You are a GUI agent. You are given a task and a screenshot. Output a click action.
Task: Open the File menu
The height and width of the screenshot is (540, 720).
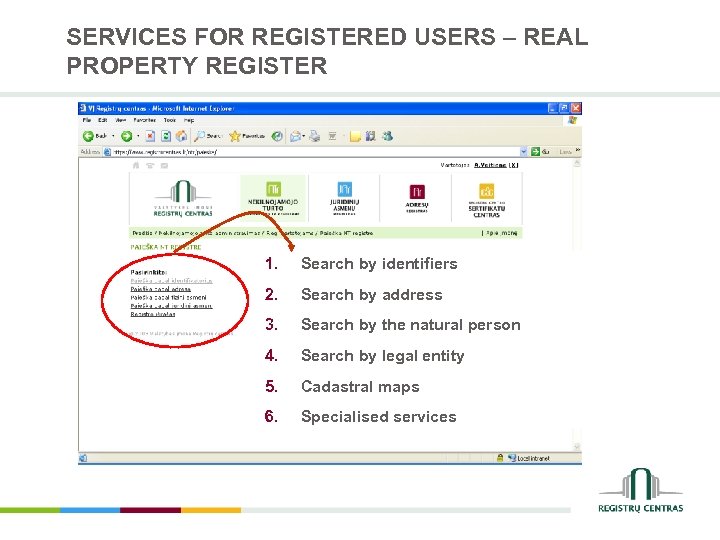87,120
